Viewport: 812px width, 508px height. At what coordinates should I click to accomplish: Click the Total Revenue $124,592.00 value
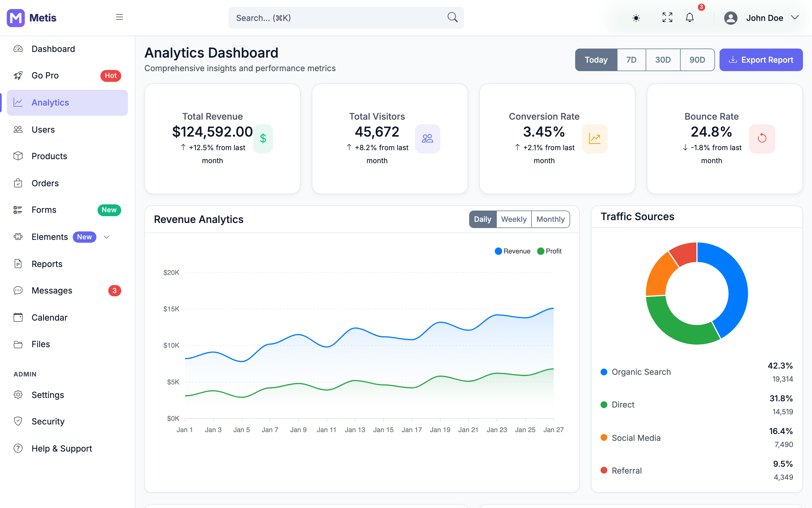point(212,132)
